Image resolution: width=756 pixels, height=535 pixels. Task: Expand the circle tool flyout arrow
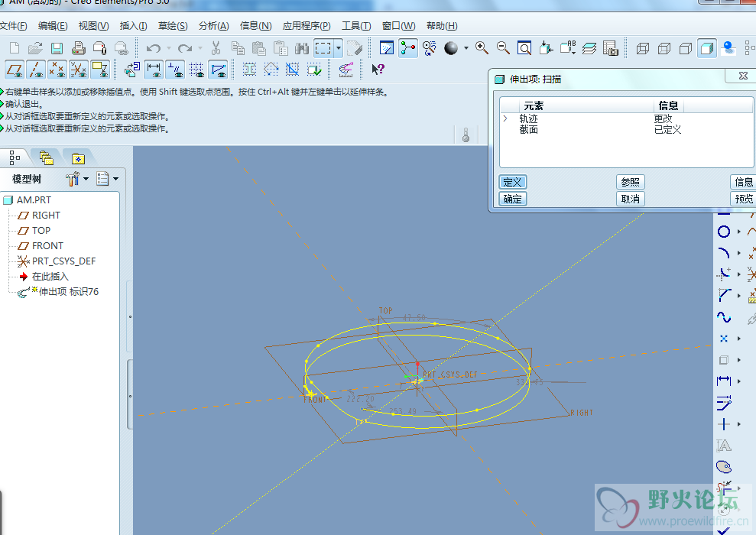tap(738, 232)
